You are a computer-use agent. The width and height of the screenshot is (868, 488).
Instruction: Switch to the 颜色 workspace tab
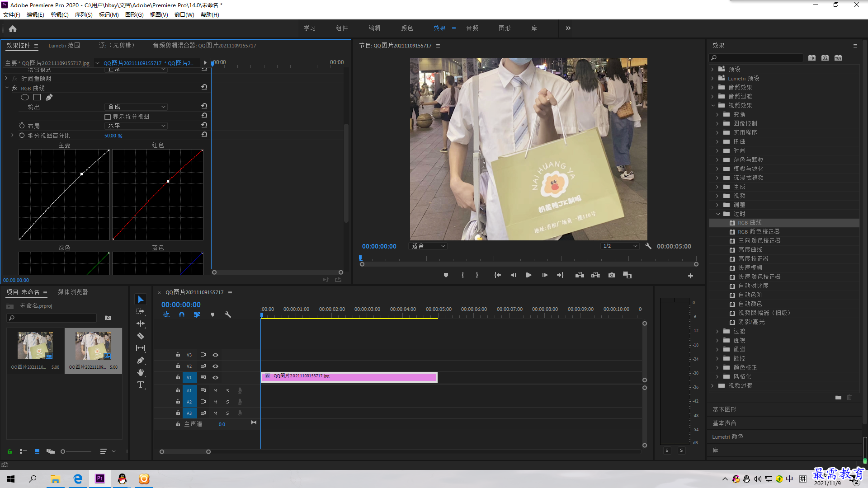tap(407, 28)
